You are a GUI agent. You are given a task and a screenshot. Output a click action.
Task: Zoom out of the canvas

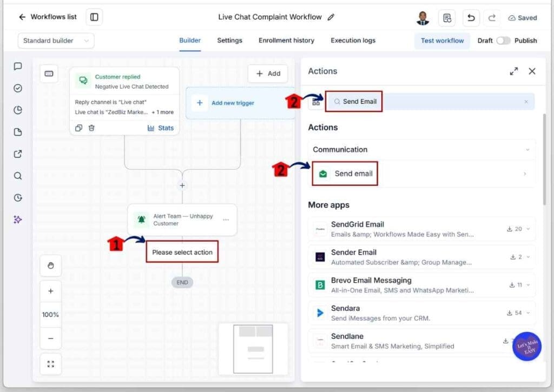(51, 338)
